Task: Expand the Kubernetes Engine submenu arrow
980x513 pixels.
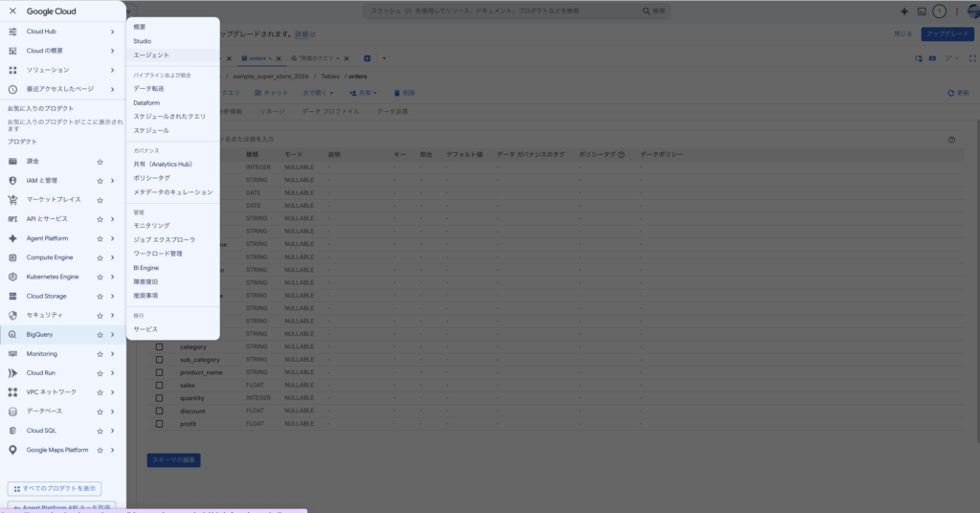Action: 113,277
